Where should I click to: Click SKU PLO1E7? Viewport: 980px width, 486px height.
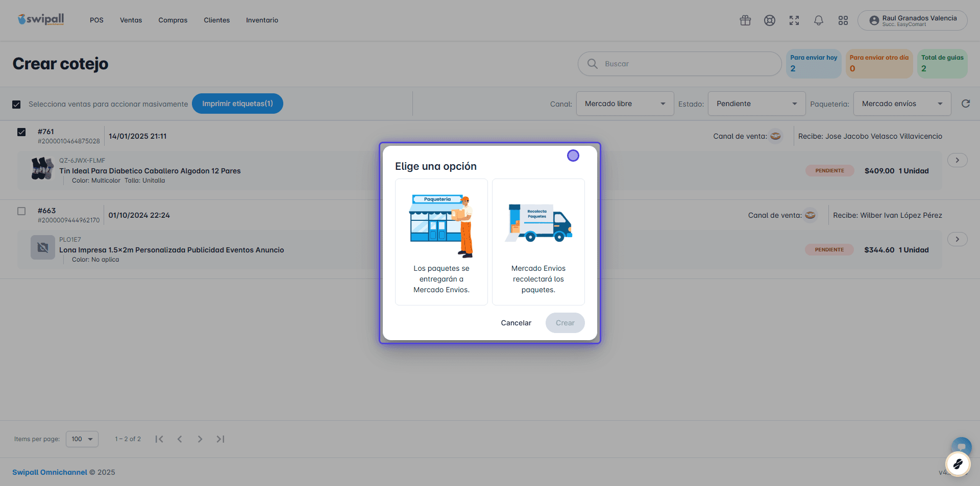(70, 240)
